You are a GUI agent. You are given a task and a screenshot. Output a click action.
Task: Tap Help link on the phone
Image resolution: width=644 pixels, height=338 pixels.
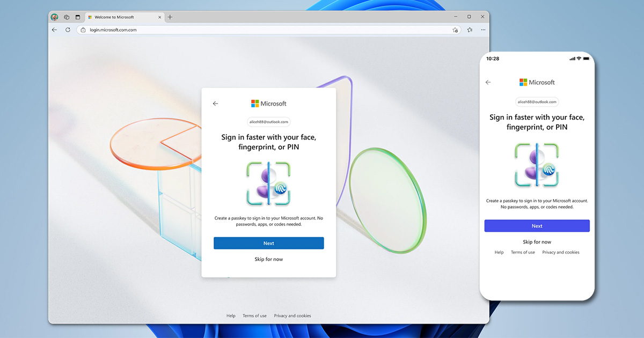tap(499, 252)
